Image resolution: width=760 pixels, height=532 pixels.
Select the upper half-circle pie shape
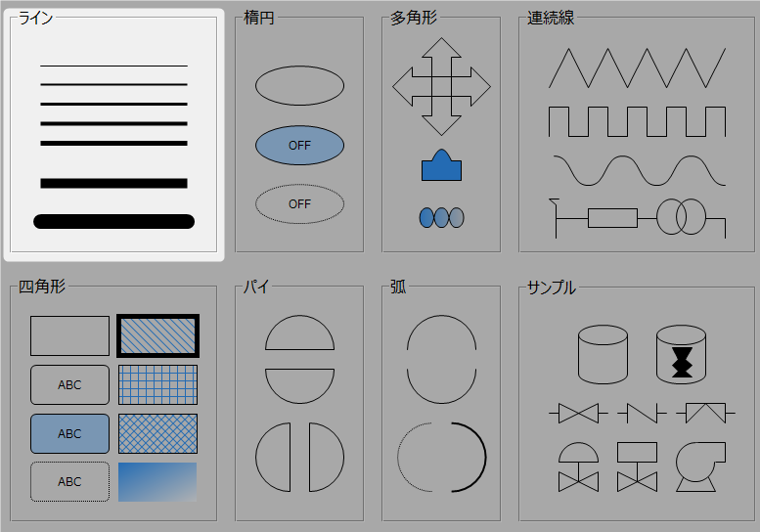point(299,334)
